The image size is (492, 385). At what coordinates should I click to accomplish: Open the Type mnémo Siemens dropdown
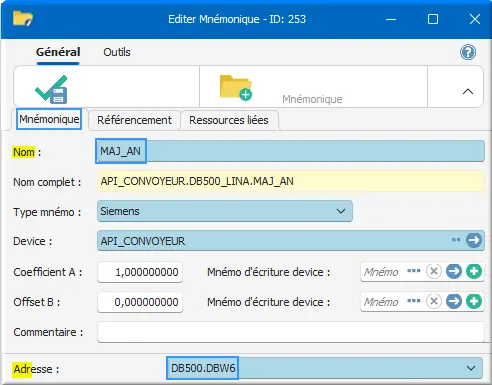tap(225, 211)
